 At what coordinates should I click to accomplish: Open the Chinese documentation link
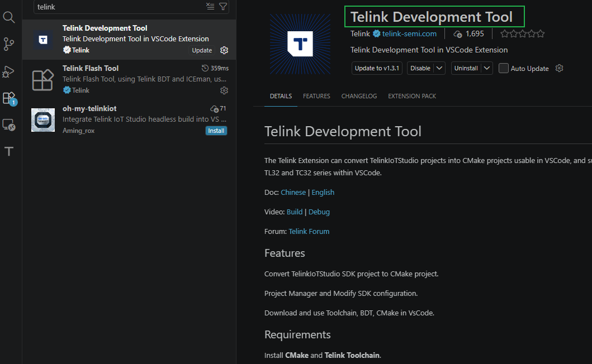(293, 193)
